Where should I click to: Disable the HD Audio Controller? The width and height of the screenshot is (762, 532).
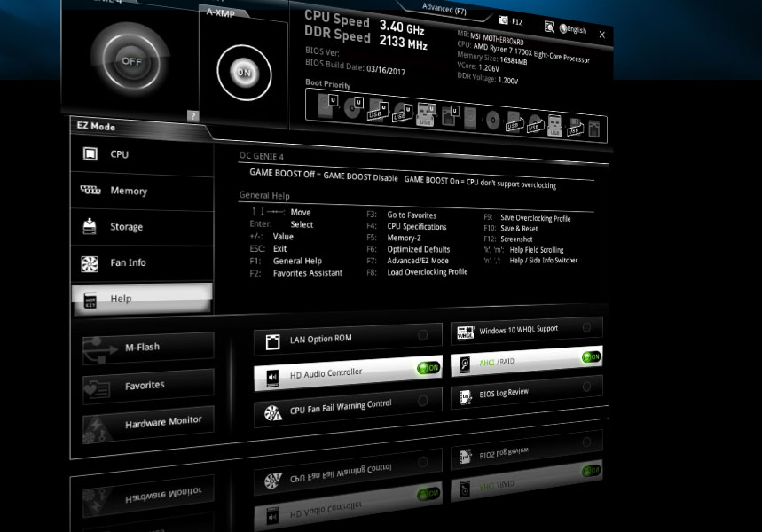[x=348, y=373]
